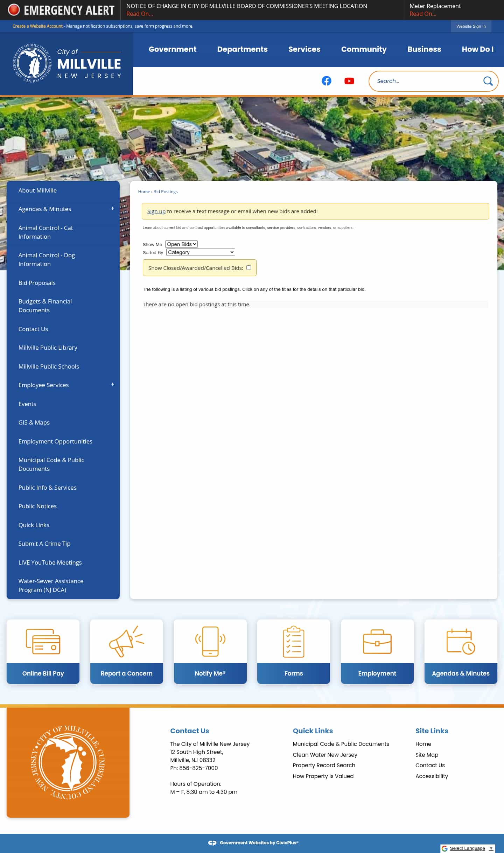The image size is (504, 853).
Task: Click the Google Select Language icon
Action: click(x=445, y=848)
